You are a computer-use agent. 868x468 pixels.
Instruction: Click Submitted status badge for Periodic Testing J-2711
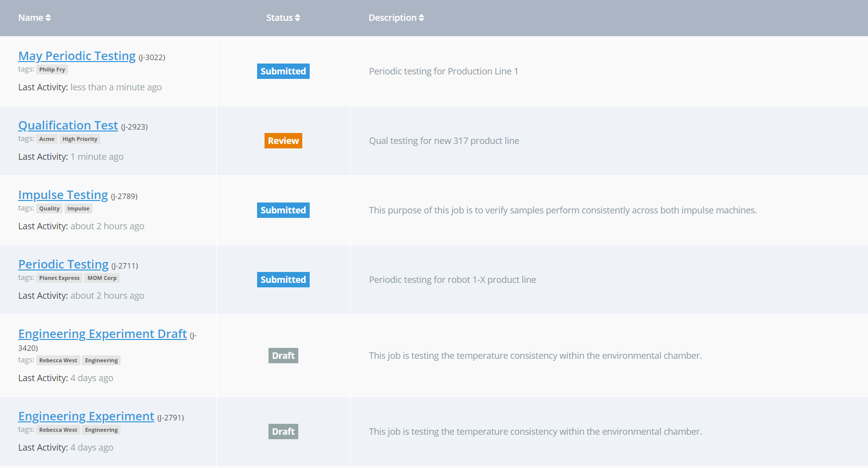pyautogui.click(x=283, y=280)
